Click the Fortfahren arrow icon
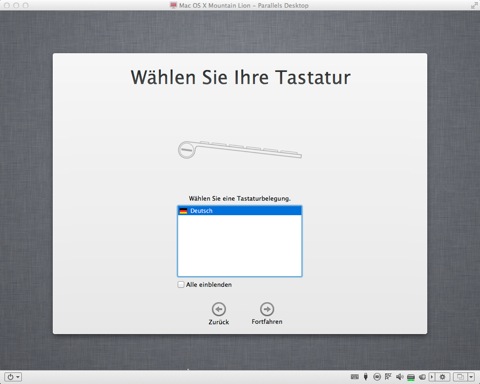480x384 pixels. pos(267,309)
